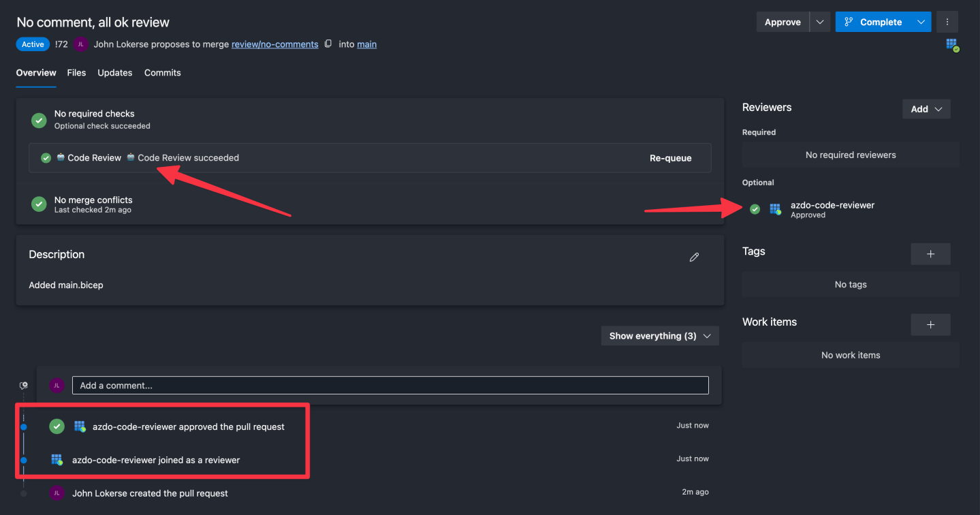Click the azdo-code-reviewer bot icon under Optional
Image resolution: width=980 pixels, height=515 pixels.
[x=774, y=208]
